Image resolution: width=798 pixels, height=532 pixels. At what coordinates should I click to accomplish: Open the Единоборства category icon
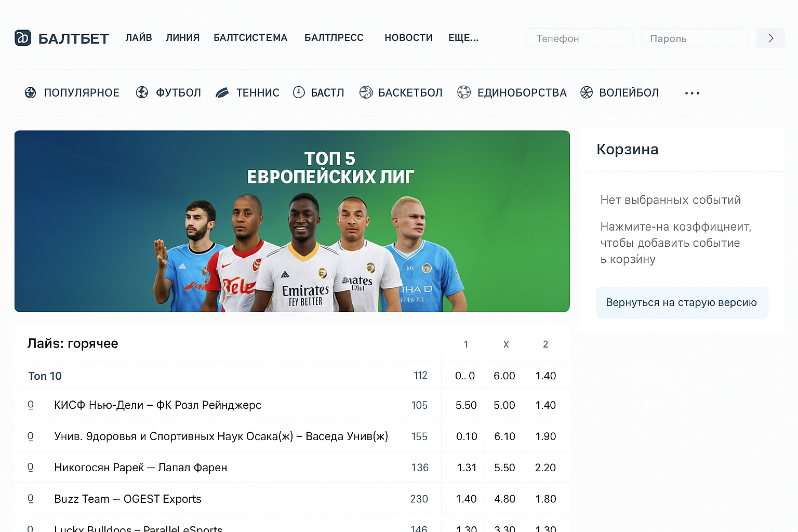coord(464,92)
